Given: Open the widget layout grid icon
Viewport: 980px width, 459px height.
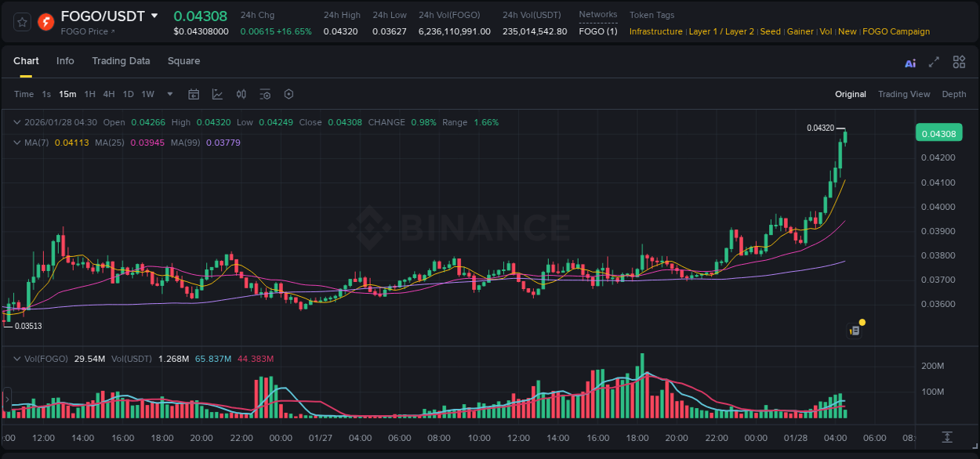Looking at the screenshot, I should coord(958,62).
